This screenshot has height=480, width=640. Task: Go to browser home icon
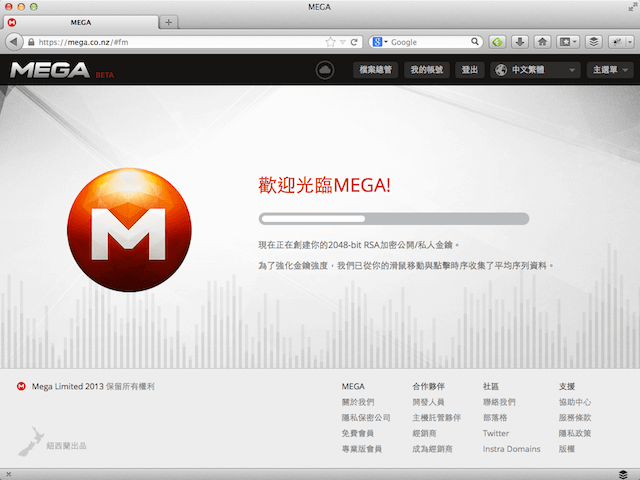(542, 42)
